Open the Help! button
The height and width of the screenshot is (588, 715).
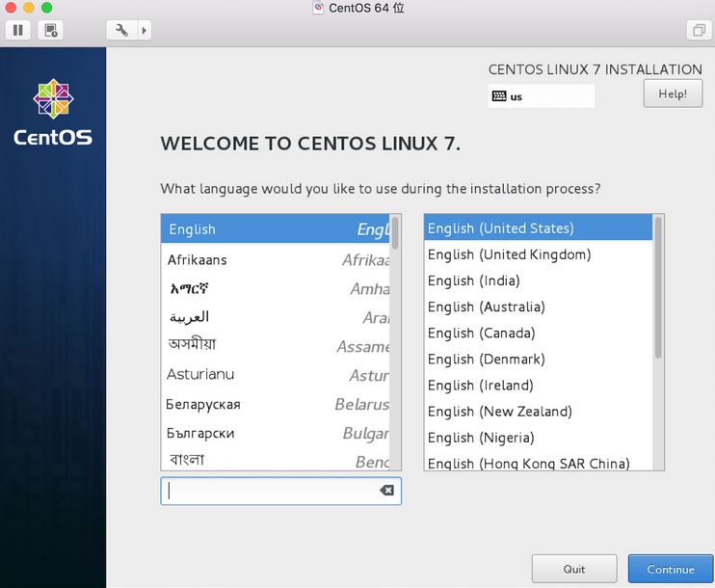pyautogui.click(x=673, y=94)
